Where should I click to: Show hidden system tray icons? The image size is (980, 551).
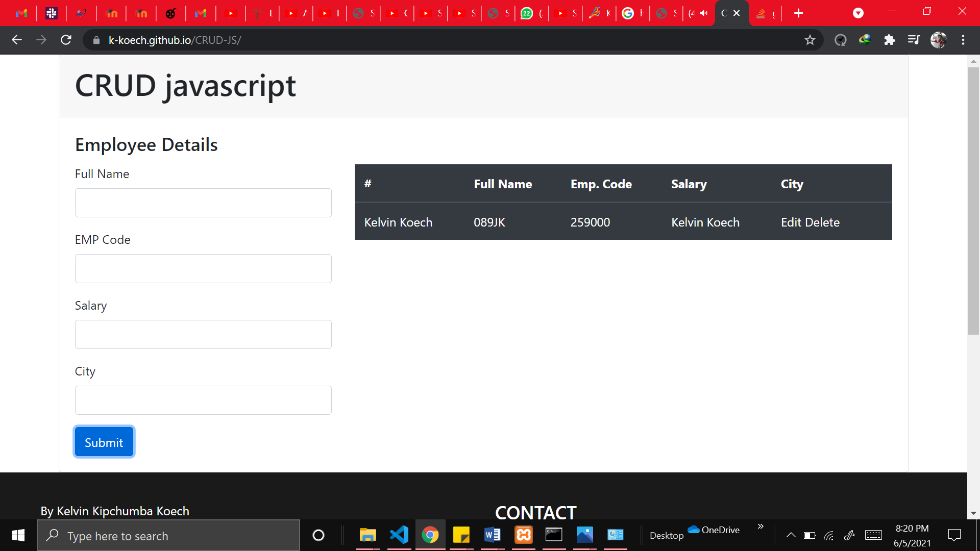(x=791, y=535)
